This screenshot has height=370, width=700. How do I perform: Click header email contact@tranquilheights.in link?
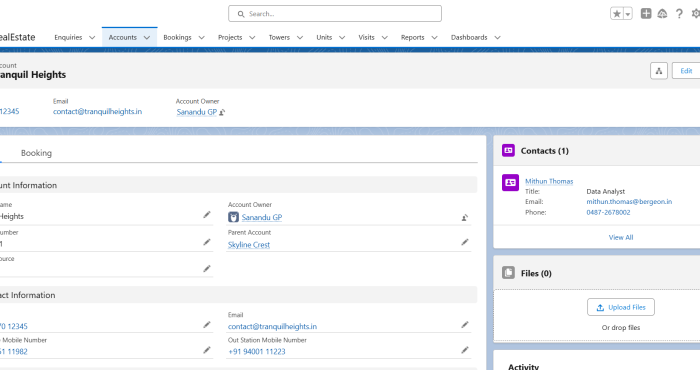(x=97, y=112)
